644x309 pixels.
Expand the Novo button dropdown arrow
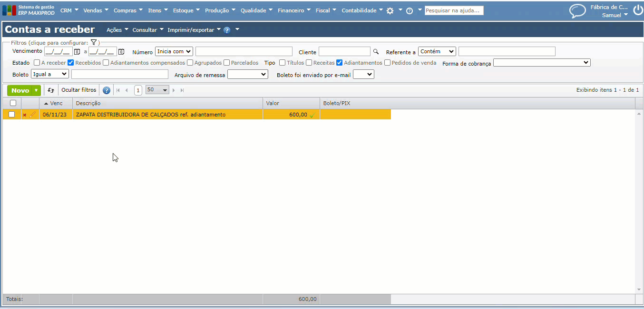tap(37, 90)
